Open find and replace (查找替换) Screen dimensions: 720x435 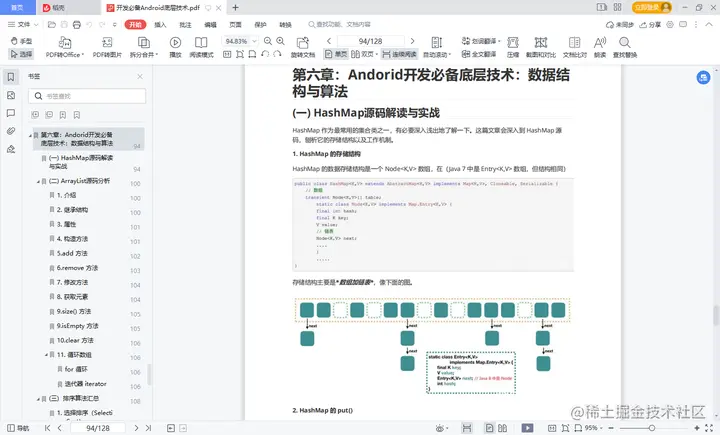[x=624, y=47]
